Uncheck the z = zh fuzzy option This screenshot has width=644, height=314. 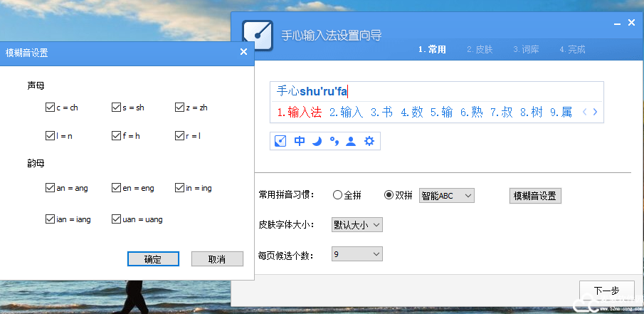click(x=191, y=108)
